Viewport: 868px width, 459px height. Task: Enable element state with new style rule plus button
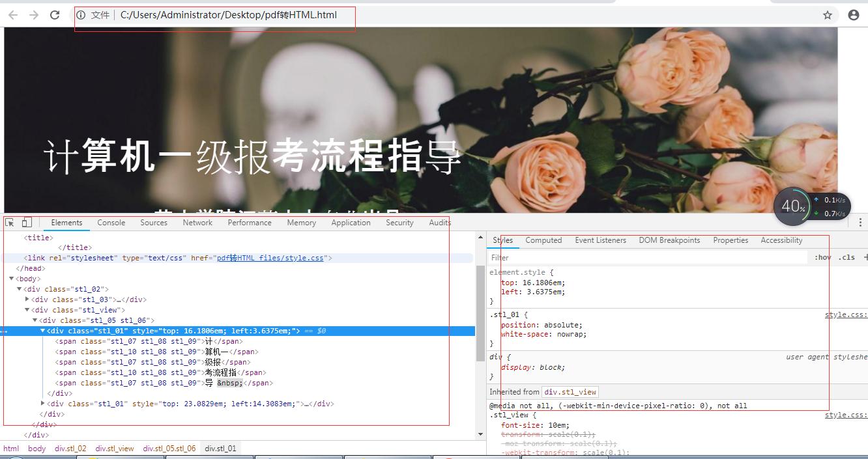point(865,257)
